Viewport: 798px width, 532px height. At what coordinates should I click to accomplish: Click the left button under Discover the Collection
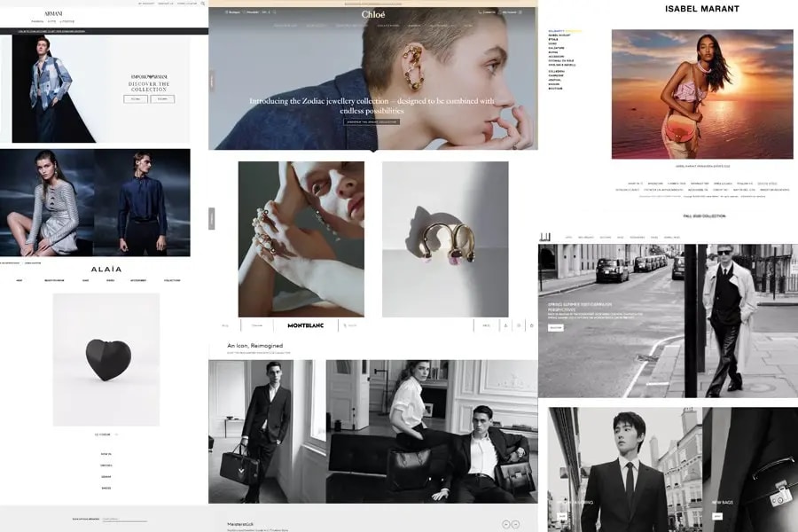pyautogui.click(x=136, y=99)
